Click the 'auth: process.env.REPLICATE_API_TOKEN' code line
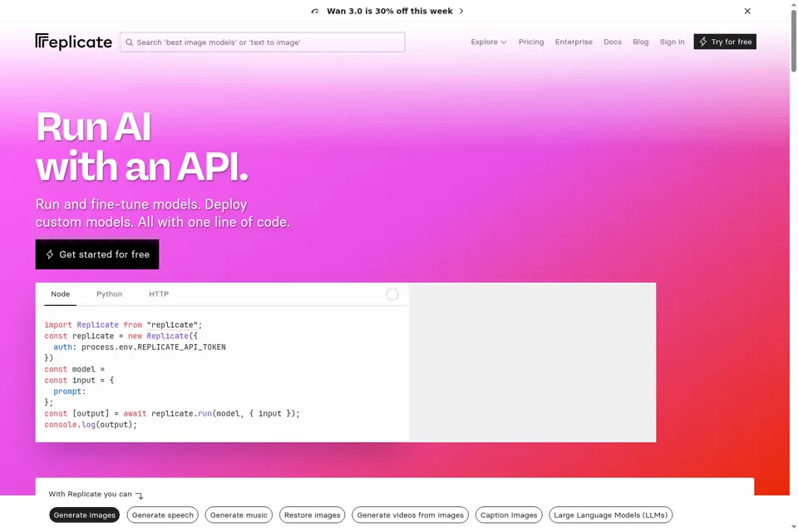 (x=140, y=347)
